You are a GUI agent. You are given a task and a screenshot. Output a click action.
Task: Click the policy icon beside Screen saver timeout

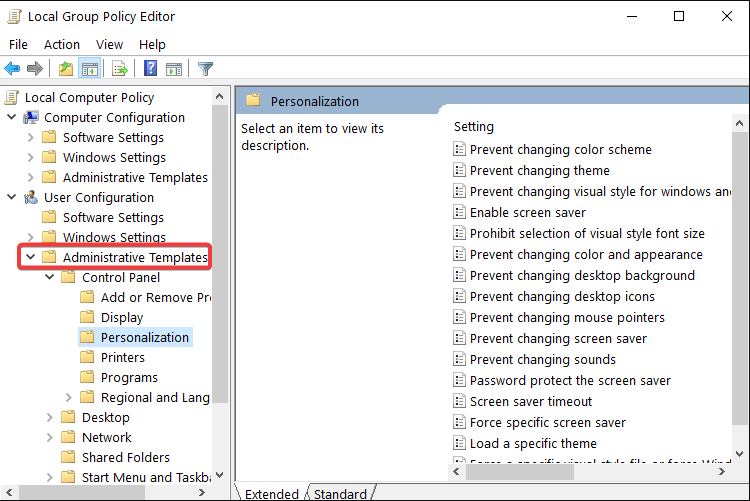pyautogui.click(x=459, y=401)
